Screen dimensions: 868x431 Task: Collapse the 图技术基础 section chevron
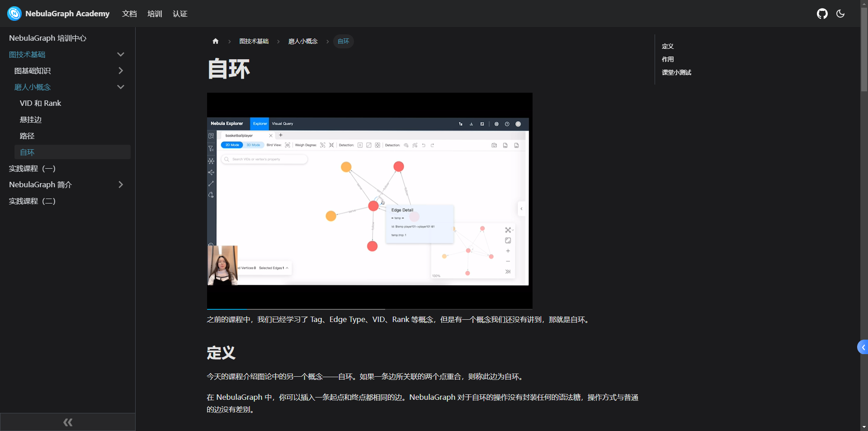[x=121, y=54]
